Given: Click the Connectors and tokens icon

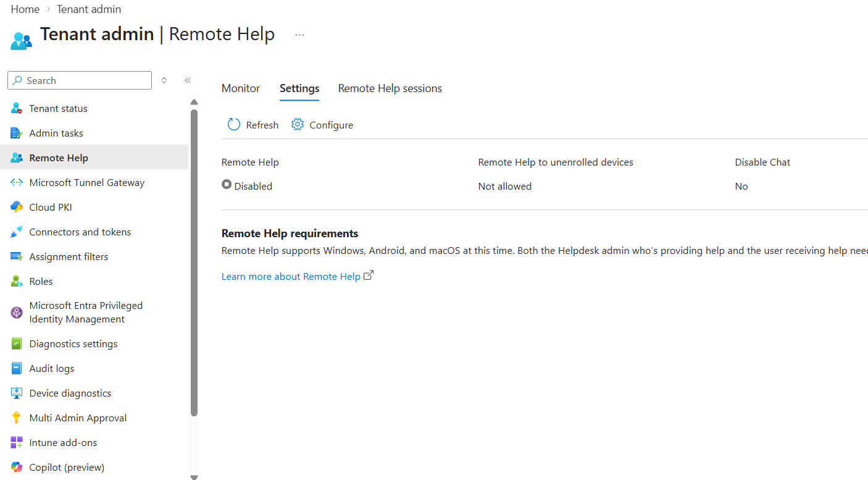Looking at the screenshot, I should [17, 232].
